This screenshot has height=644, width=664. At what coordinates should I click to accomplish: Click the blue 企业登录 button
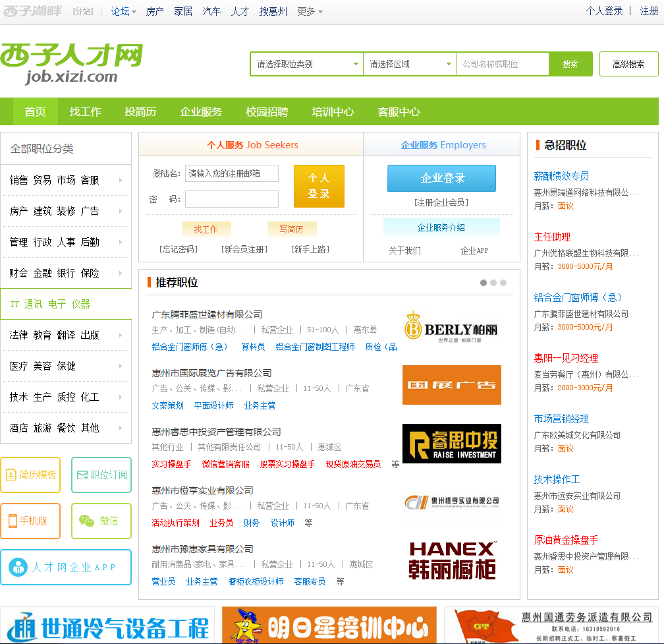[x=441, y=178]
